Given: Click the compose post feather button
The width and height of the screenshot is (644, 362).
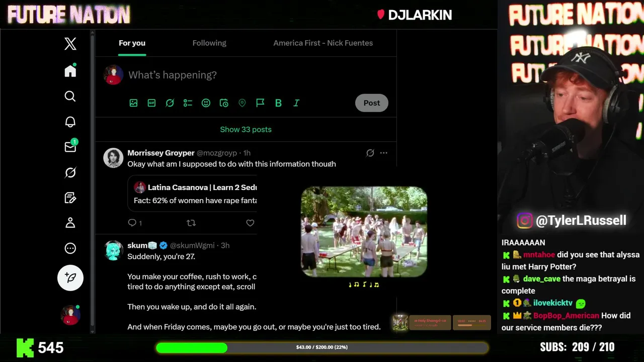Looking at the screenshot, I should pyautogui.click(x=70, y=278).
